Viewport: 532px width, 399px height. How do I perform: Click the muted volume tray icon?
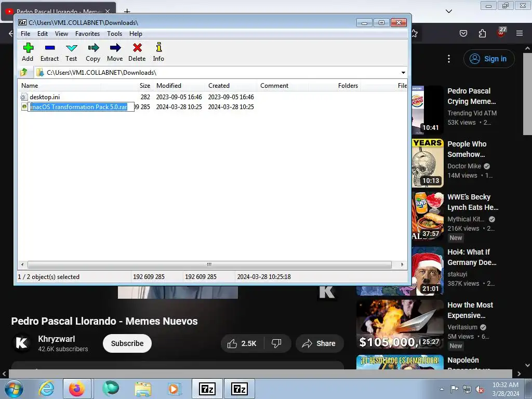point(480,389)
